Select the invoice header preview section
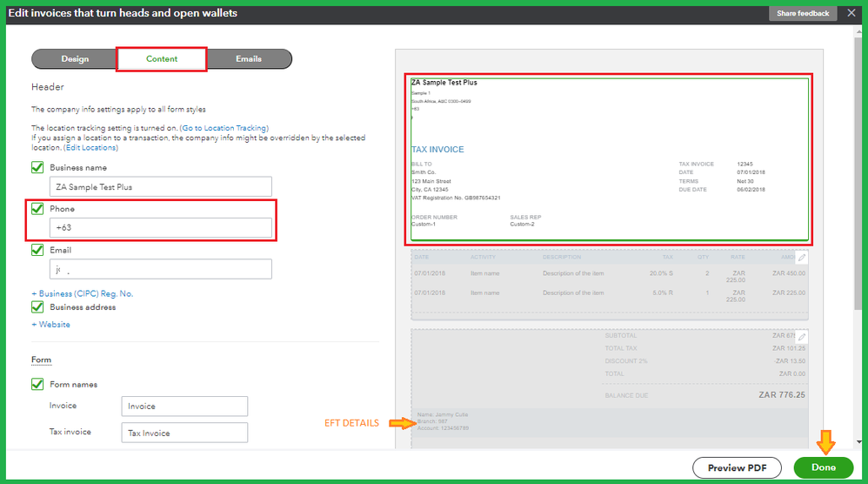868x484 pixels. coord(609,159)
